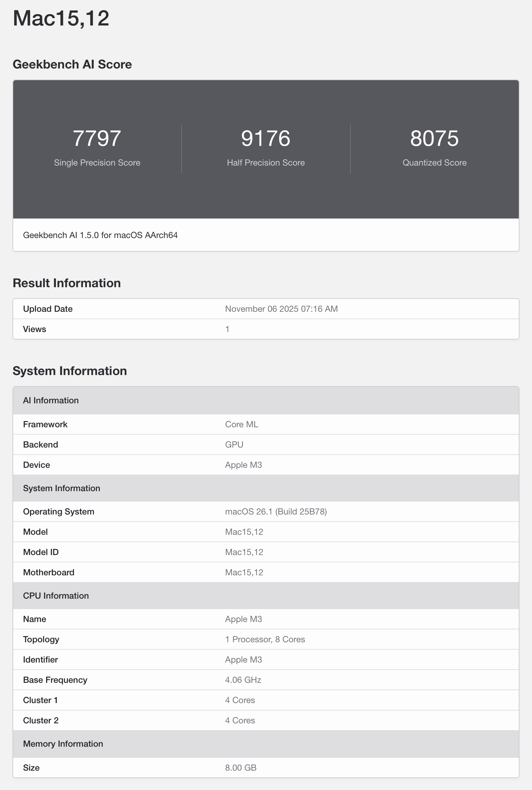Select the Topology value 1 Processor, 8 Cores
This screenshot has height=790, width=532.
coord(265,639)
